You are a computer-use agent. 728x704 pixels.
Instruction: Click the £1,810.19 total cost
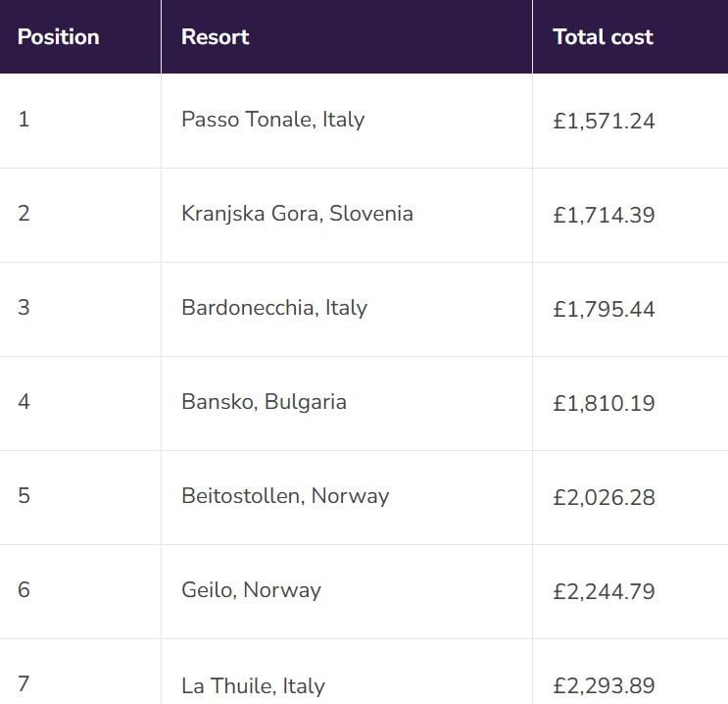[604, 403]
